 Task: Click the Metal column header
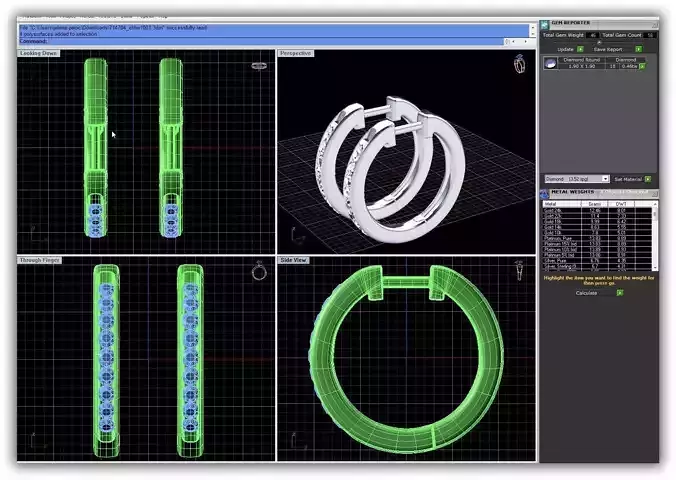tap(562, 204)
